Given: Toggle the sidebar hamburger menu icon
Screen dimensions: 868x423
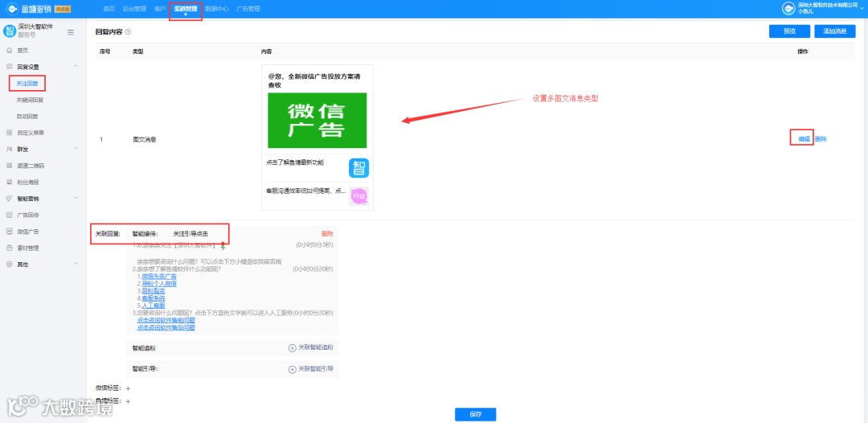Looking at the screenshot, I should (x=71, y=33).
